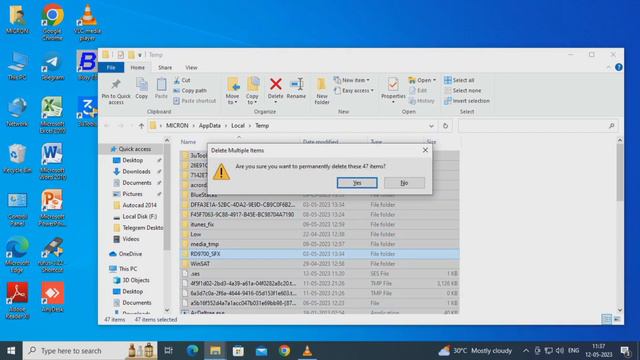Click AppData in the address breadcrumb

click(x=210, y=126)
